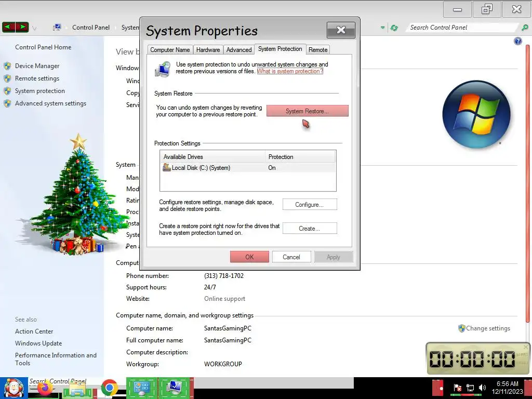Screen dimensions: 532x399
Task: Open the address bar history dropdown
Action: 383,28
